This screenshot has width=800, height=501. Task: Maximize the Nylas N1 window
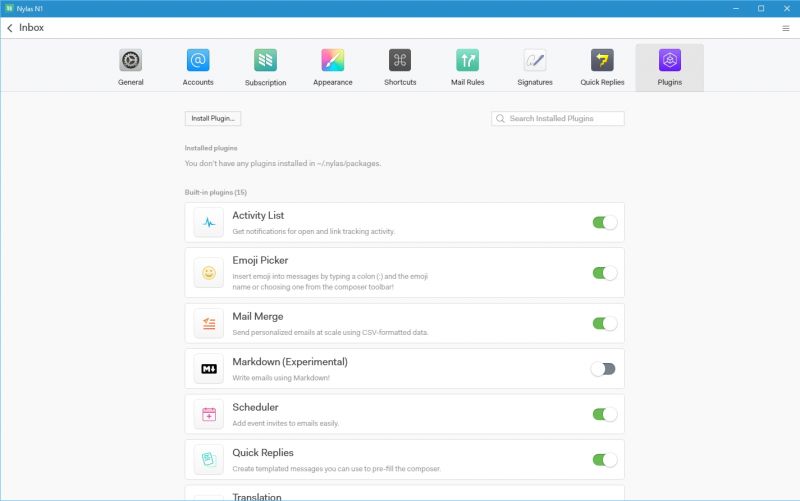click(x=761, y=8)
